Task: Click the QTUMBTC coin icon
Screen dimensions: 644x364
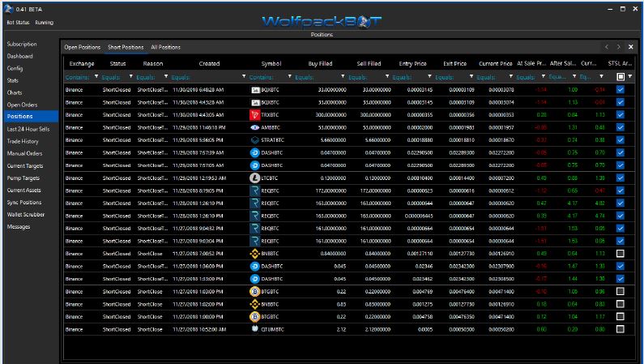Action: pyautogui.click(x=254, y=328)
